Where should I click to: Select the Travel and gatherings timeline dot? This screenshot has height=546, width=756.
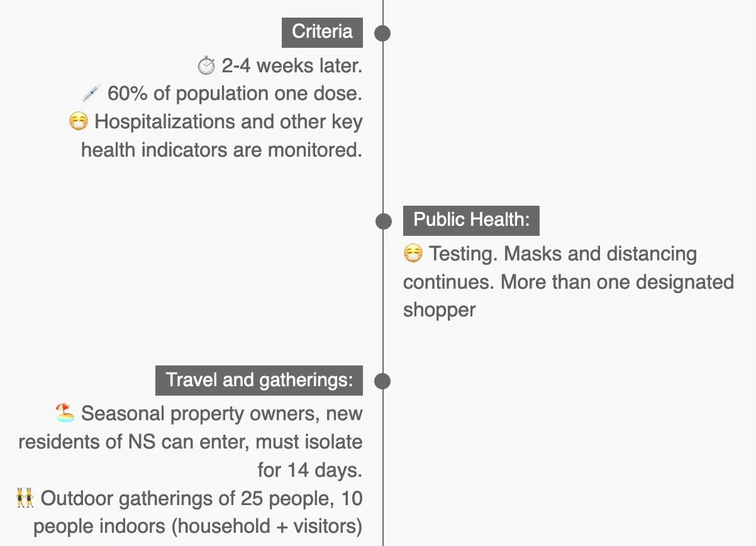pyautogui.click(x=382, y=381)
